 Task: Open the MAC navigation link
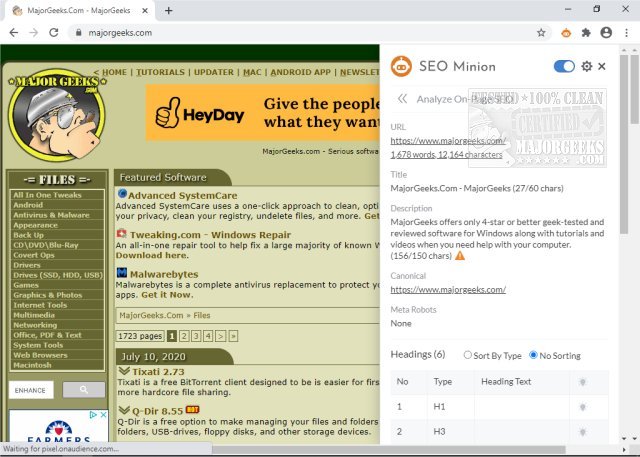click(252, 72)
